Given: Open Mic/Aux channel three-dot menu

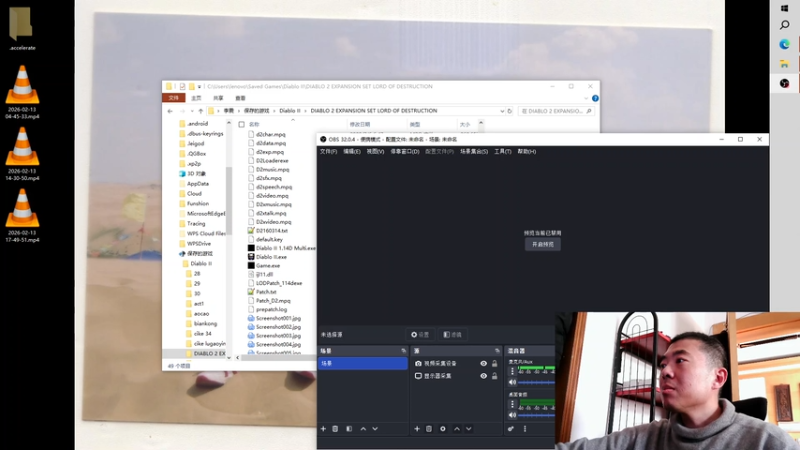Looking at the screenshot, I should [512, 371].
